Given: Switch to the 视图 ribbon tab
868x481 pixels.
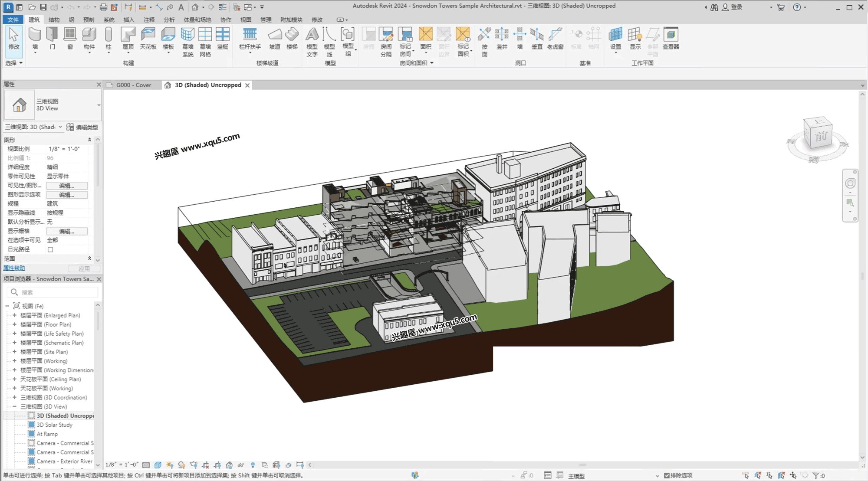Looking at the screenshot, I should pyautogui.click(x=246, y=20).
